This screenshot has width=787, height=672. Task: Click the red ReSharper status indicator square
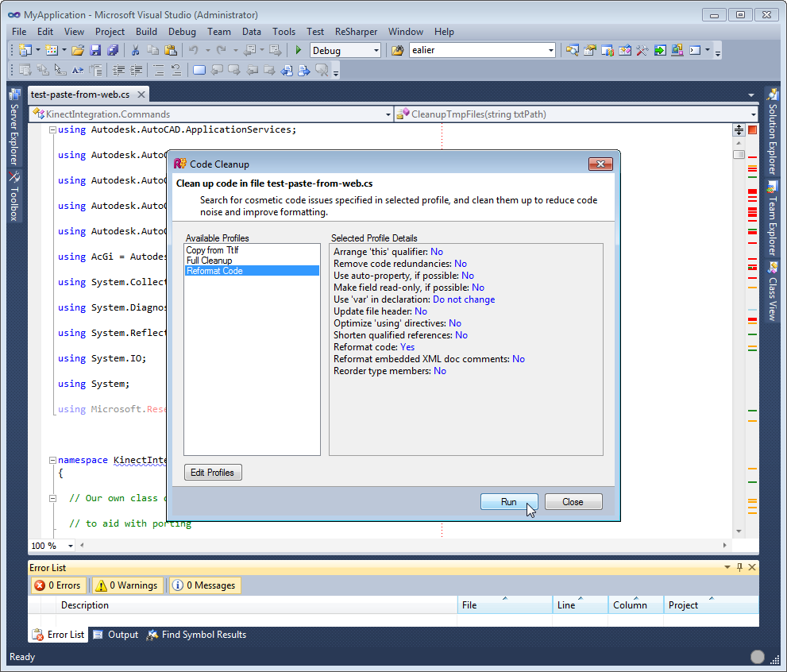tap(752, 129)
